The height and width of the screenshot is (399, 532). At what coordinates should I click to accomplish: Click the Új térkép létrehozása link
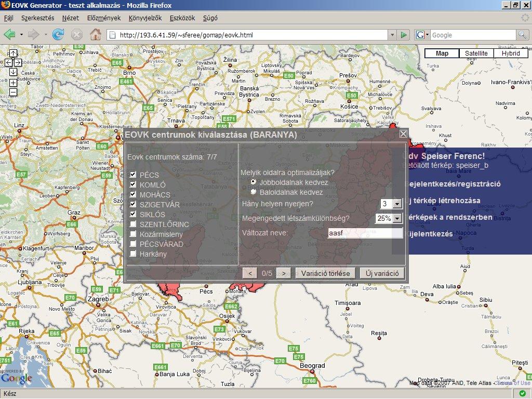pos(443,201)
